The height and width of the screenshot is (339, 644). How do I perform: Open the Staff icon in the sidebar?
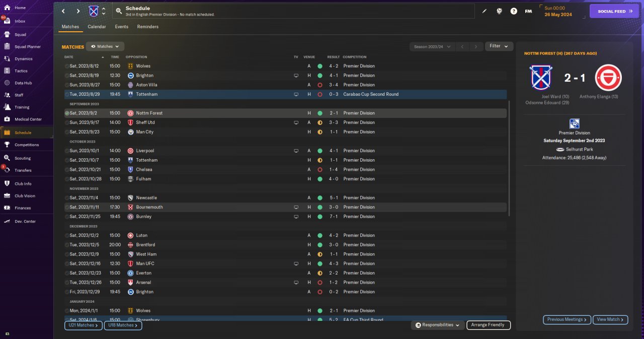click(7, 95)
